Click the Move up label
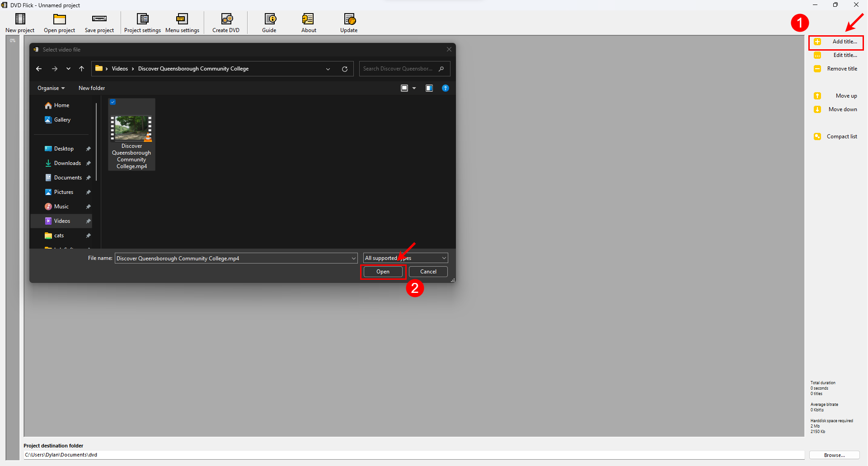The height and width of the screenshot is (466, 868). [846, 96]
